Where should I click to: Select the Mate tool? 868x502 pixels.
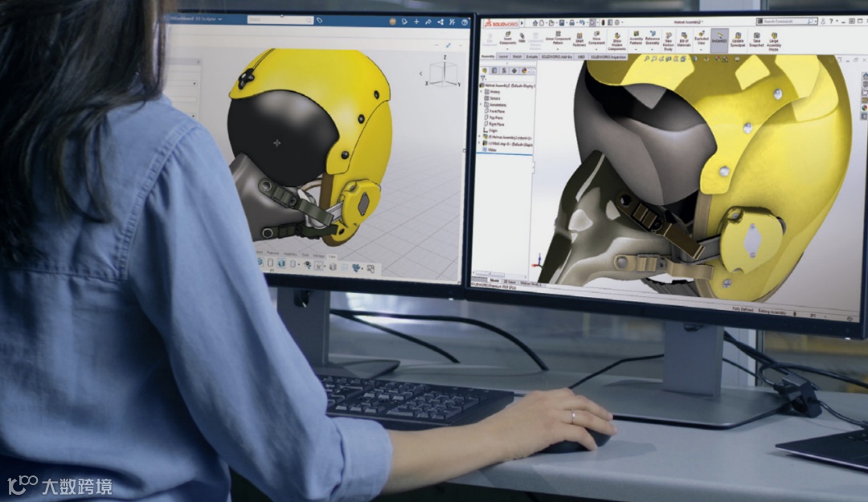click(x=522, y=36)
